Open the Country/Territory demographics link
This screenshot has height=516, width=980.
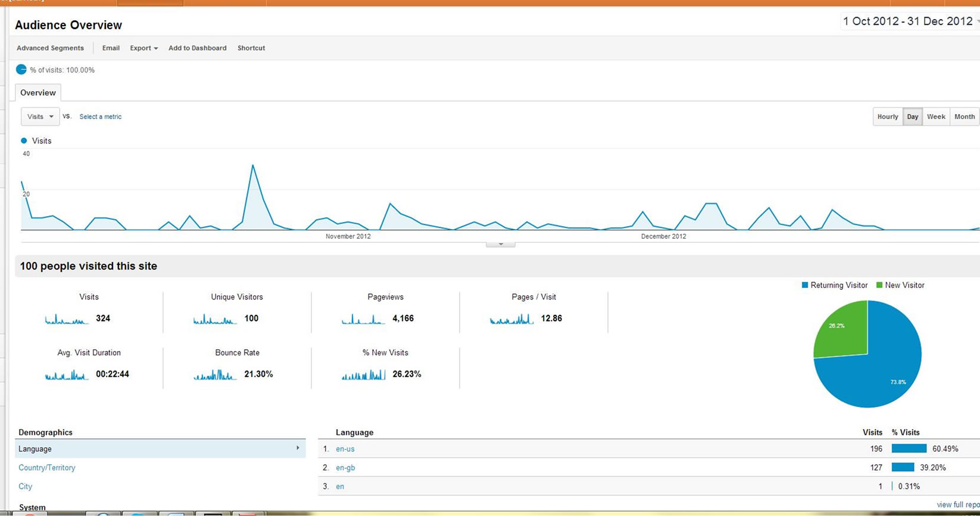pos(47,468)
